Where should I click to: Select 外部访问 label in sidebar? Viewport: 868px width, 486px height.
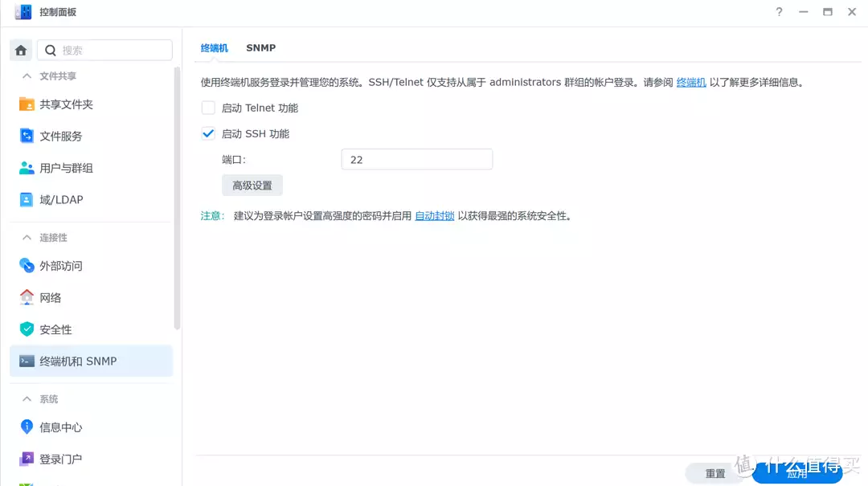[61, 266]
